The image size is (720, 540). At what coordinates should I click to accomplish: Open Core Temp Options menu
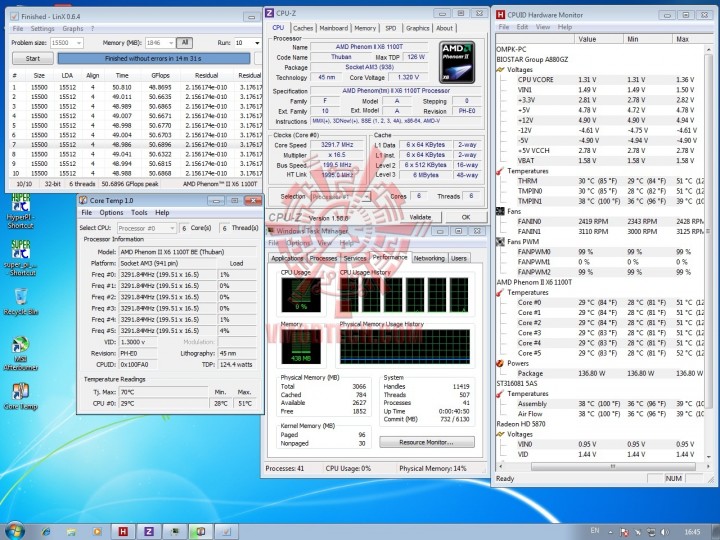point(111,213)
